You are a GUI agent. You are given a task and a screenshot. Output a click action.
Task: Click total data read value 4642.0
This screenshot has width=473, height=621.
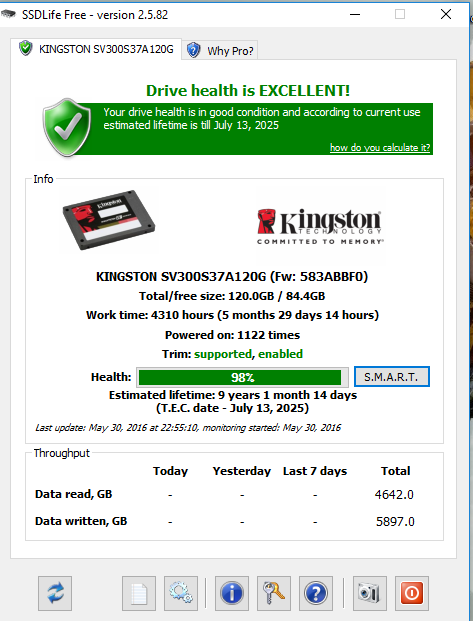tap(394, 495)
